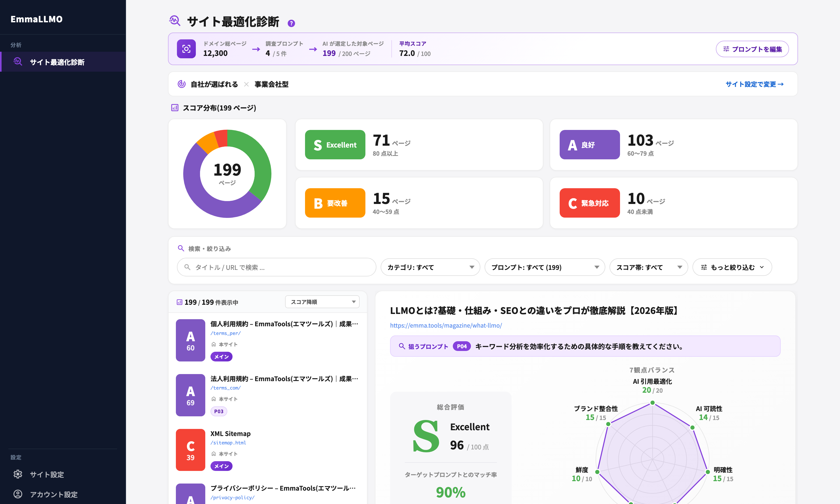Click the magnifier icon beside 狙うプロンプト

pos(402,346)
